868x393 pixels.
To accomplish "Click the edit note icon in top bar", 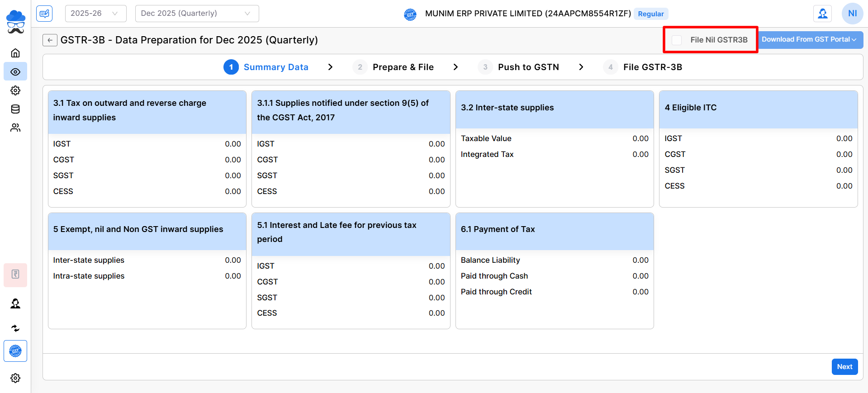I will [44, 14].
